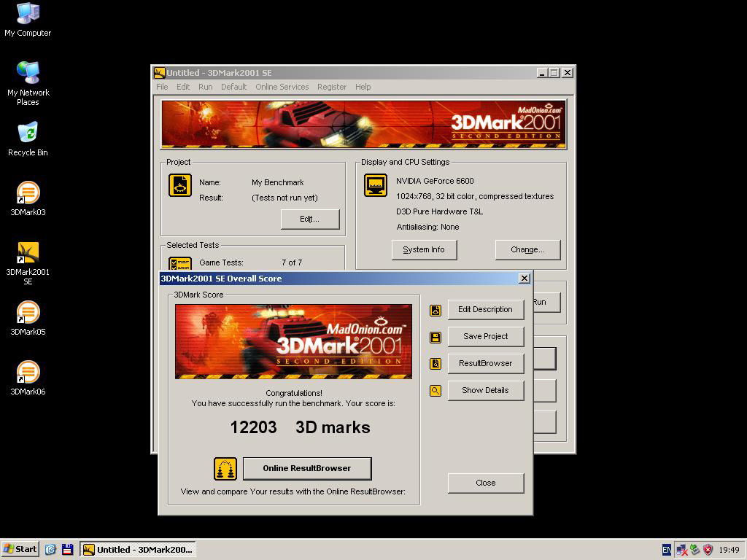Screen dimensions: 747x560
Task: Click the red shield security tray icon
Action: (708, 550)
